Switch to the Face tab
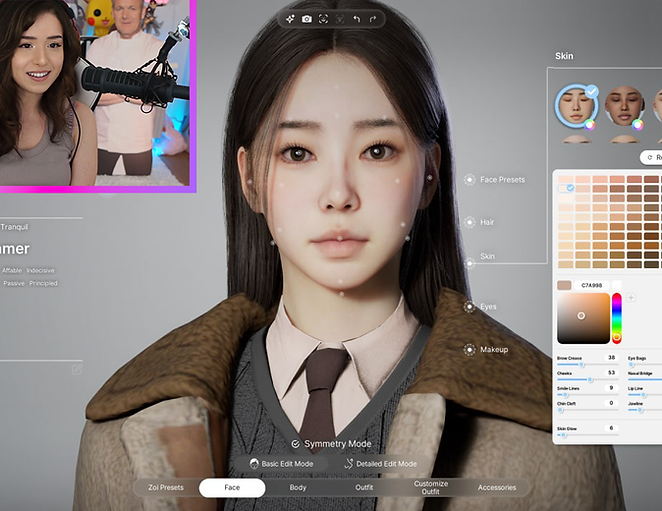 232,488
